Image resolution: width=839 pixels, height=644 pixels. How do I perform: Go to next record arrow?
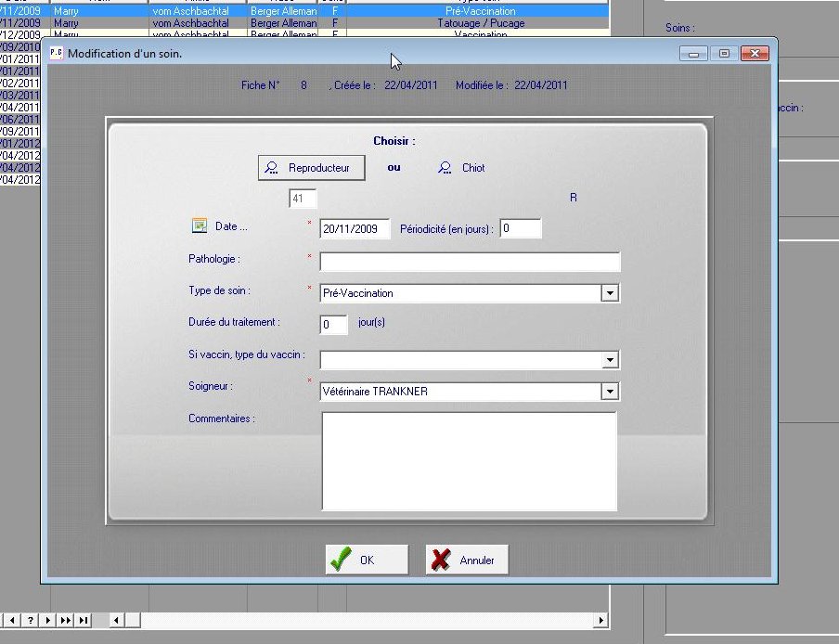48,620
